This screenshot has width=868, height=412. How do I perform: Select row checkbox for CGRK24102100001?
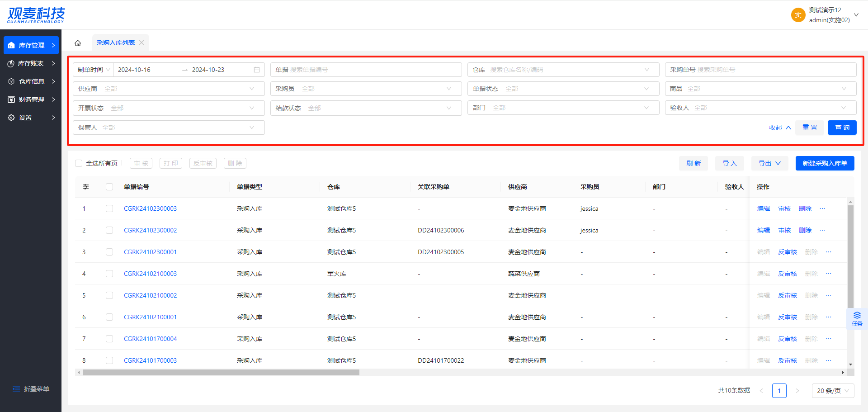click(x=109, y=317)
